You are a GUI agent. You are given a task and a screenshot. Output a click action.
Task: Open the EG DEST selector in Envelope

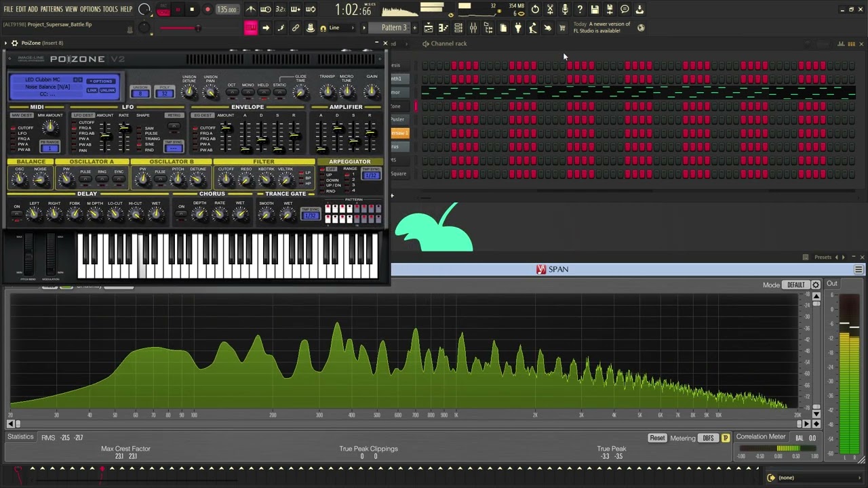pyautogui.click(x=203, y=115)
